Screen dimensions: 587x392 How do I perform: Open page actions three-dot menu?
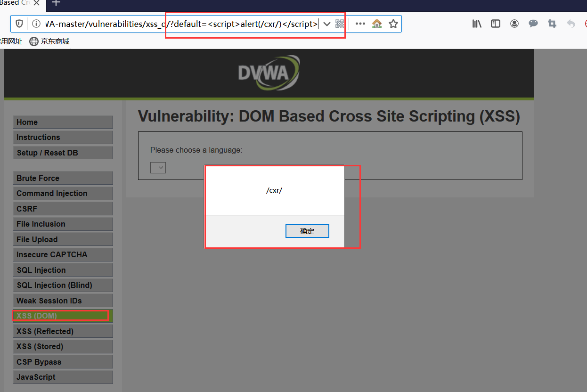[x=360, y=24]
